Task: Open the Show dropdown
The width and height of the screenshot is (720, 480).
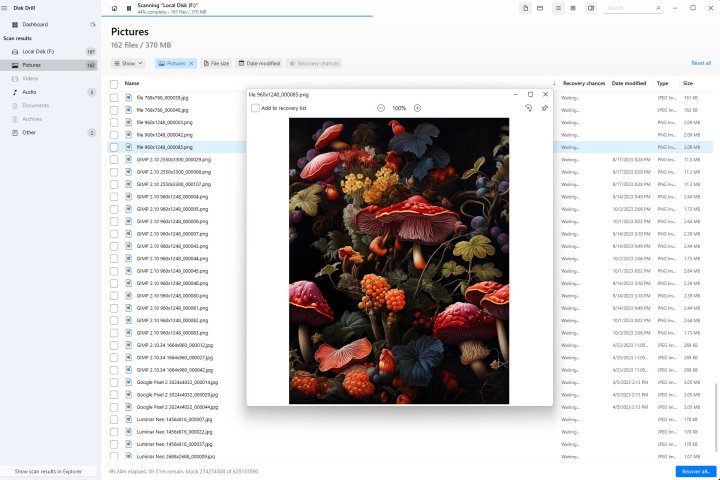Action: [x=128, y=63]
